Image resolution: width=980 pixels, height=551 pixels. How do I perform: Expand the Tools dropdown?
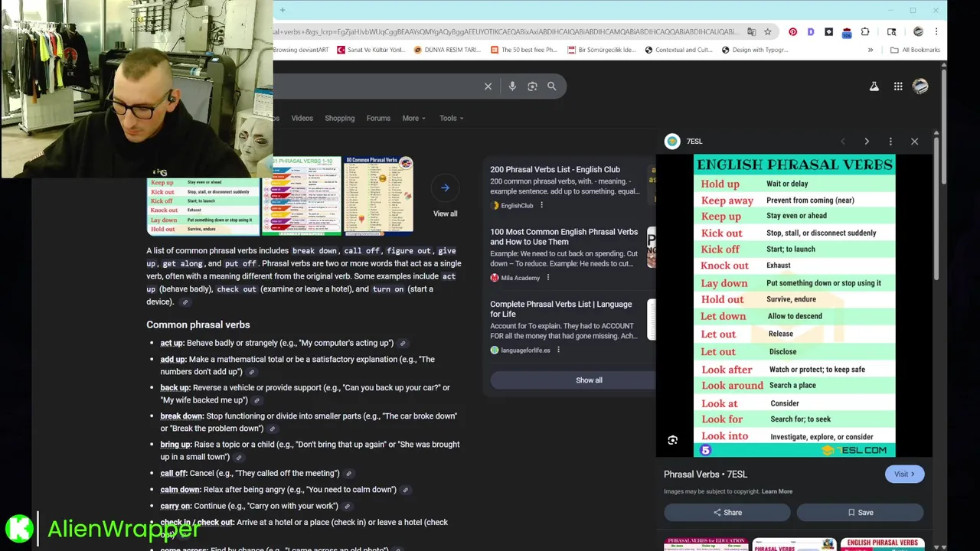pyautogui.click(x=452, y=119)
